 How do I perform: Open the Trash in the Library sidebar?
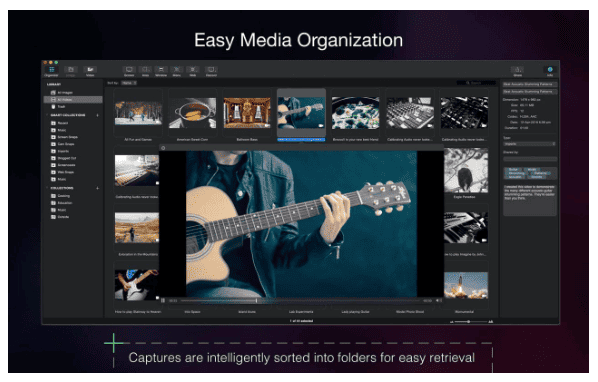pos(72,107)
